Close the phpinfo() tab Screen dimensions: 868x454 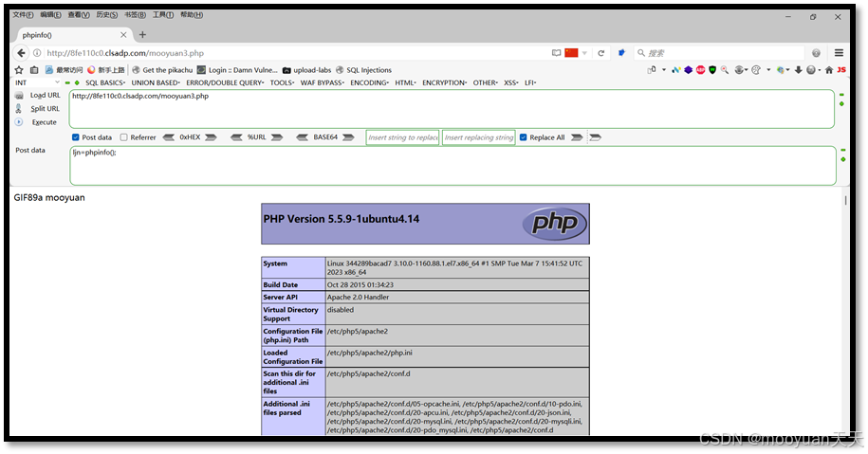(x=123, y=35)
